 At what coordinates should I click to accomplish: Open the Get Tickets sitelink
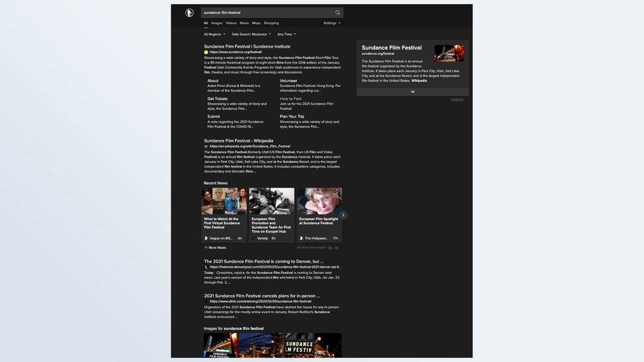(217, 99)
